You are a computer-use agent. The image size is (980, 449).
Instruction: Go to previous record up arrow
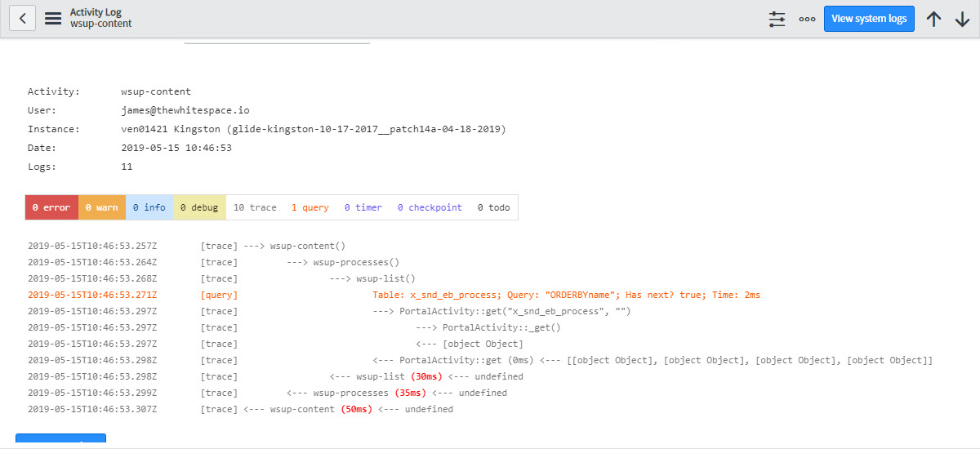(934, 19)
